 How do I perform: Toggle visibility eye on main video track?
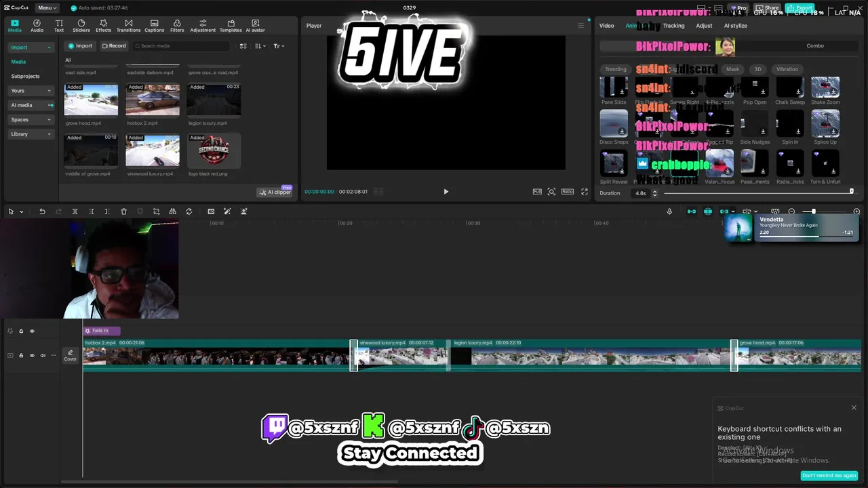[x=32, y=355]
